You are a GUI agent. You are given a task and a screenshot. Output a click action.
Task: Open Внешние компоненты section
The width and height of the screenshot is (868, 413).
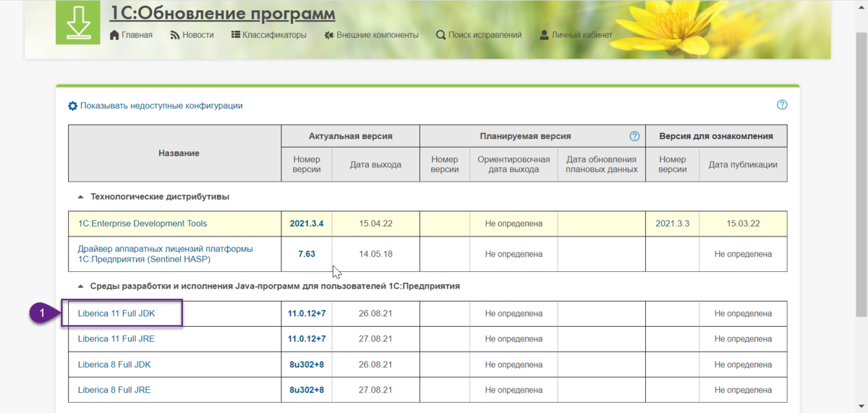pos(371,35)
